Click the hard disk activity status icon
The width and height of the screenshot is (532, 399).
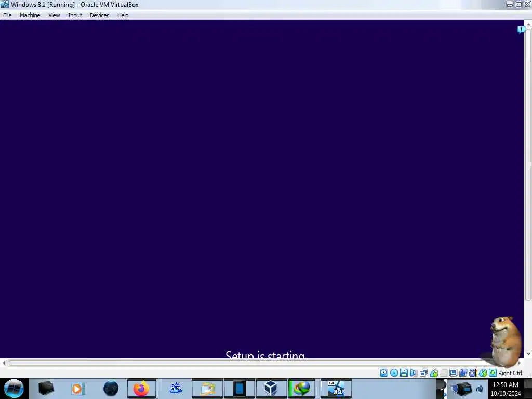pos(384,373)
